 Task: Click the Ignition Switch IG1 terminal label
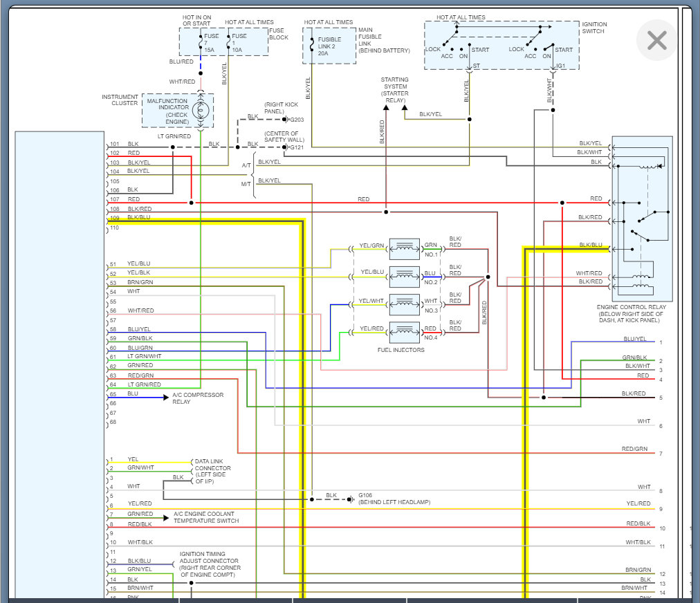tap(562, 66)
